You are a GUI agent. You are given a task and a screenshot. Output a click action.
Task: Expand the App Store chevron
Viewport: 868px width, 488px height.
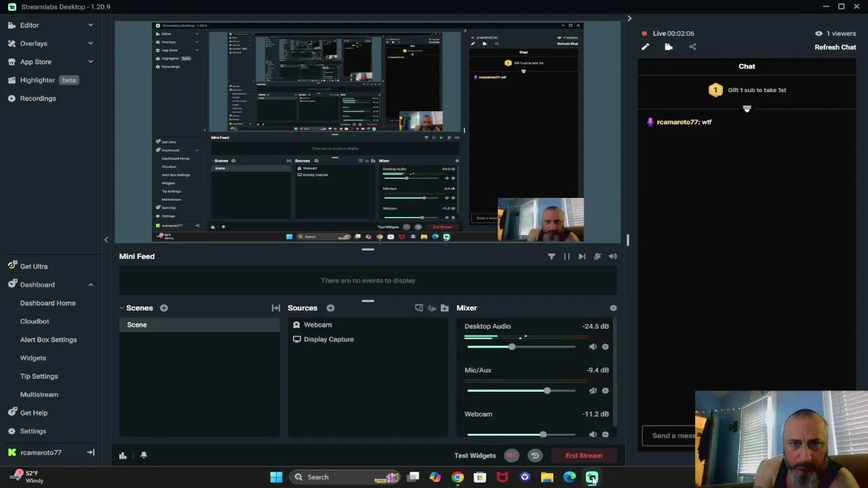click(x=90, y=62)
